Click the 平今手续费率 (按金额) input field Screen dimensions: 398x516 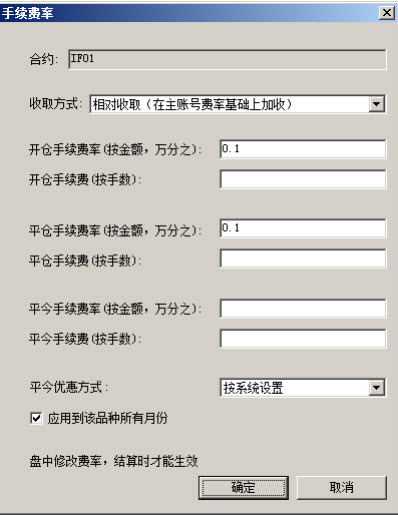pyautogui.click(x=303, y=308)
